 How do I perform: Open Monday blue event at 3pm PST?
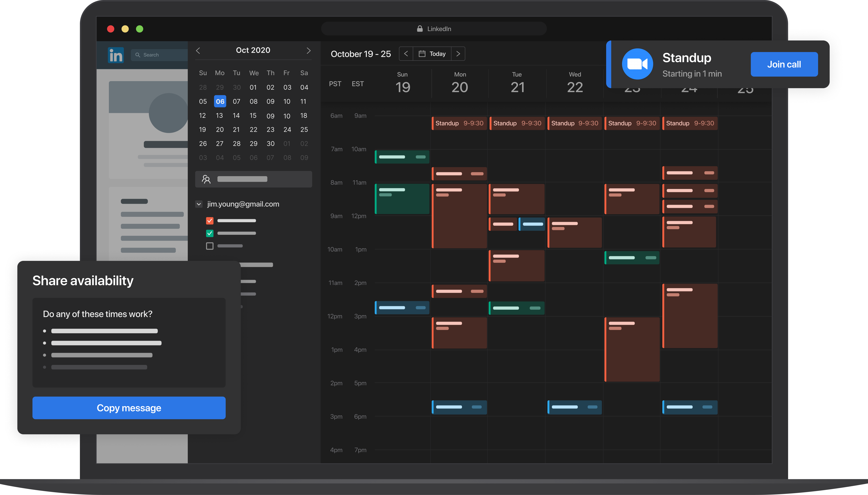click(459, 407)
